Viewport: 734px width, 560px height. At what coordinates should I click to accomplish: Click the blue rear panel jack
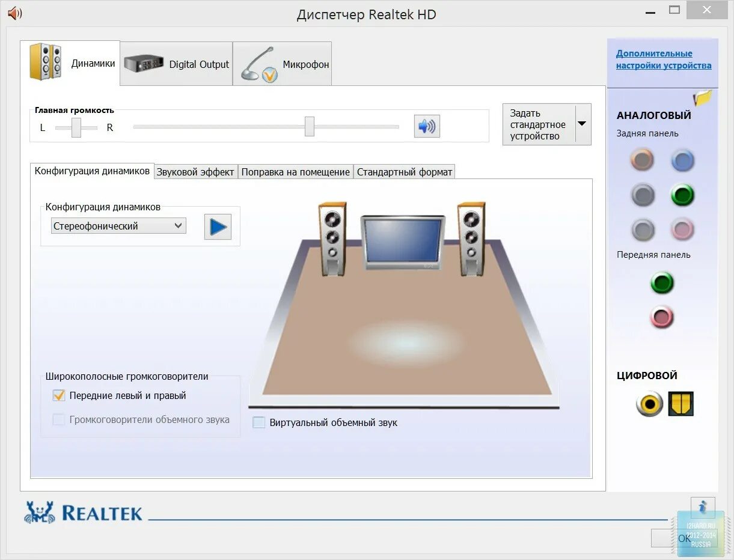682,160
